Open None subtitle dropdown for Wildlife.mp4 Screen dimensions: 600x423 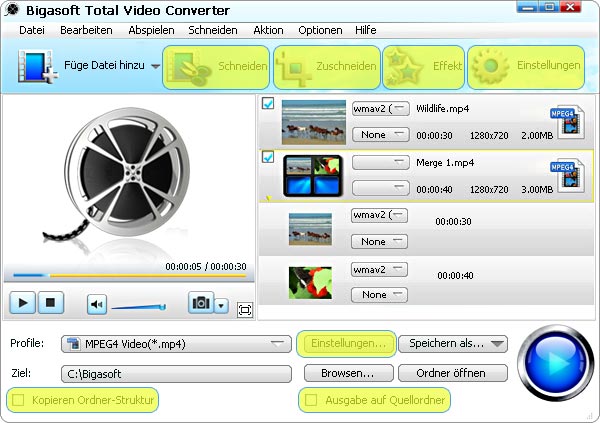click(x=381, y=135)
